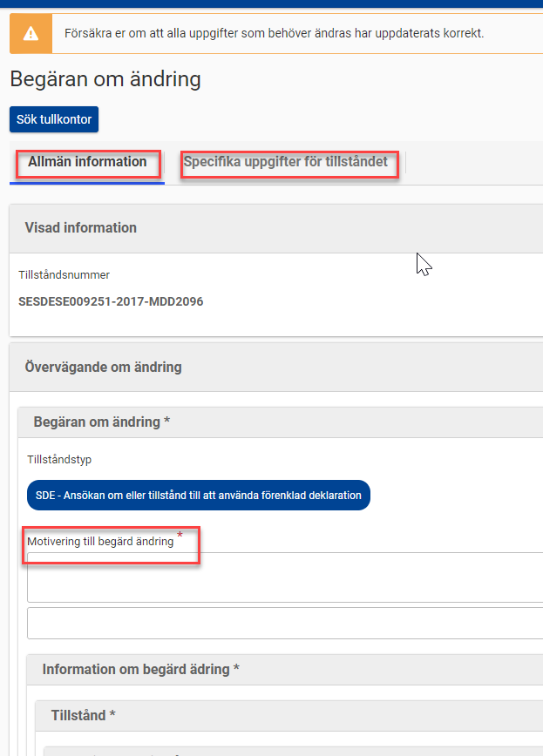The height and width of the screenshot is (756, 543).
Task: Click the Tillståndsnummer label
Action: [64, 275]
